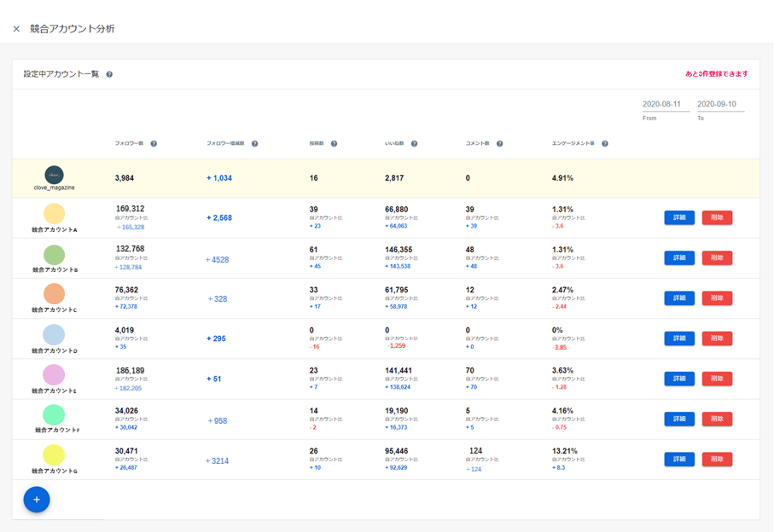Click help icon next to フォロワー数 header
This screenshot has width=774, height=532.
tap(154, 144)
